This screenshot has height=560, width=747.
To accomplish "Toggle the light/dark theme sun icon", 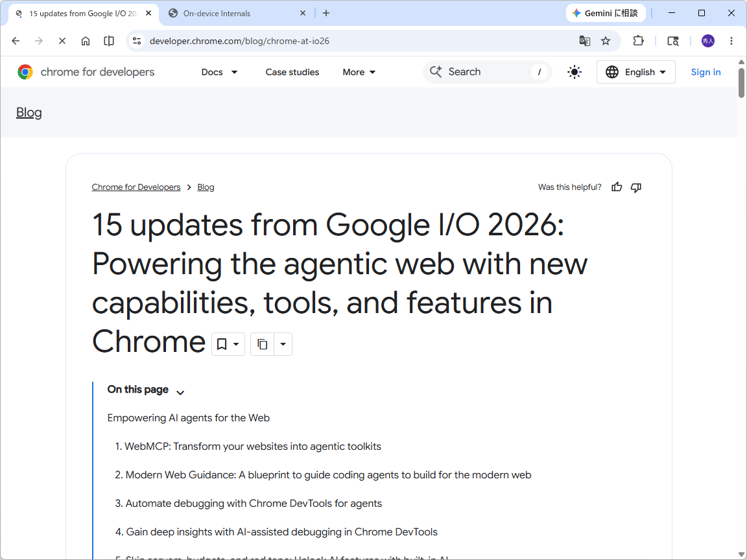I will 575,72.
